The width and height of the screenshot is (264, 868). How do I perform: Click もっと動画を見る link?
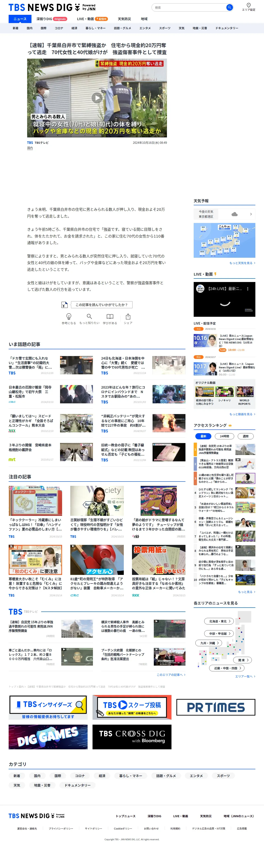pos(242,414)
